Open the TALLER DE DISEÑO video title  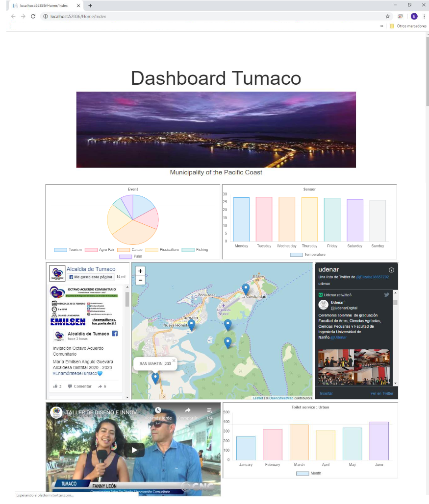click(103, 412)
